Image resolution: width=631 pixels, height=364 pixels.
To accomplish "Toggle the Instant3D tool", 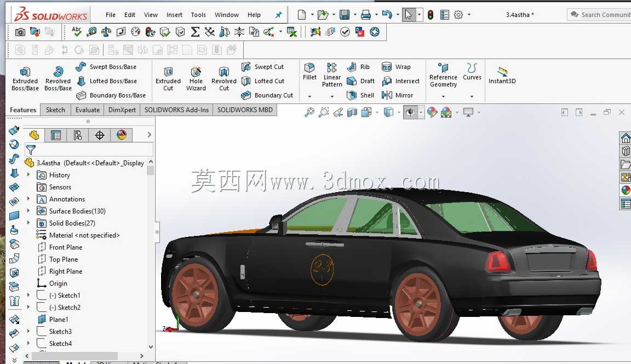I will pyautogui.click(x=502, y=75).
